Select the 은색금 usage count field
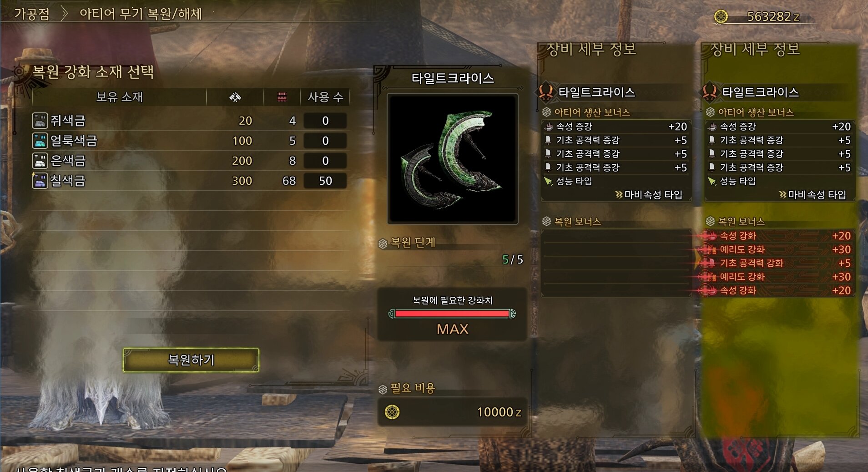The width and height of the screenshot is (868, 472). pyautogui.click(x=325, y=161)
